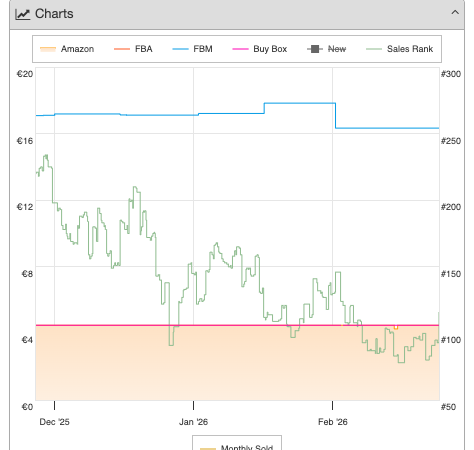Click the Jan '26 axis label
474x450 pixels.
(x=193, y=422)
